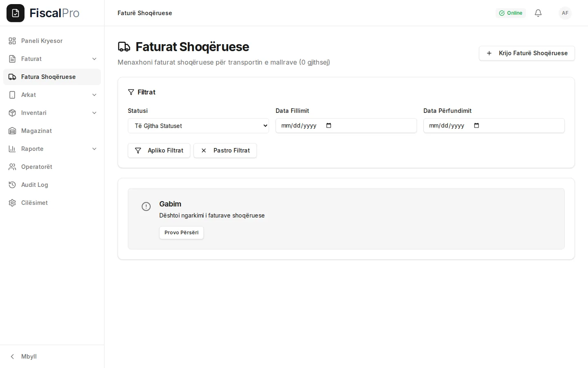Screen dimensions: 588x368
Task: Click the Inventari box icon
Action: coord(12,113)
